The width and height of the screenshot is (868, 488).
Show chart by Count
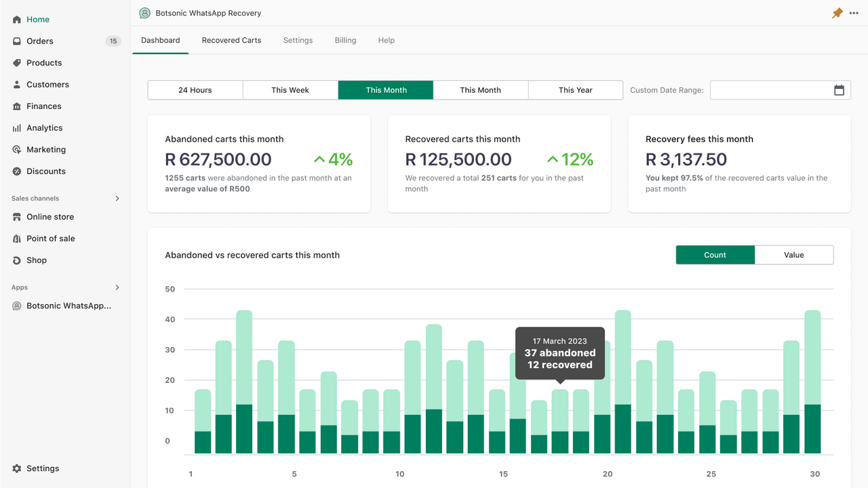tap(715, 255)
